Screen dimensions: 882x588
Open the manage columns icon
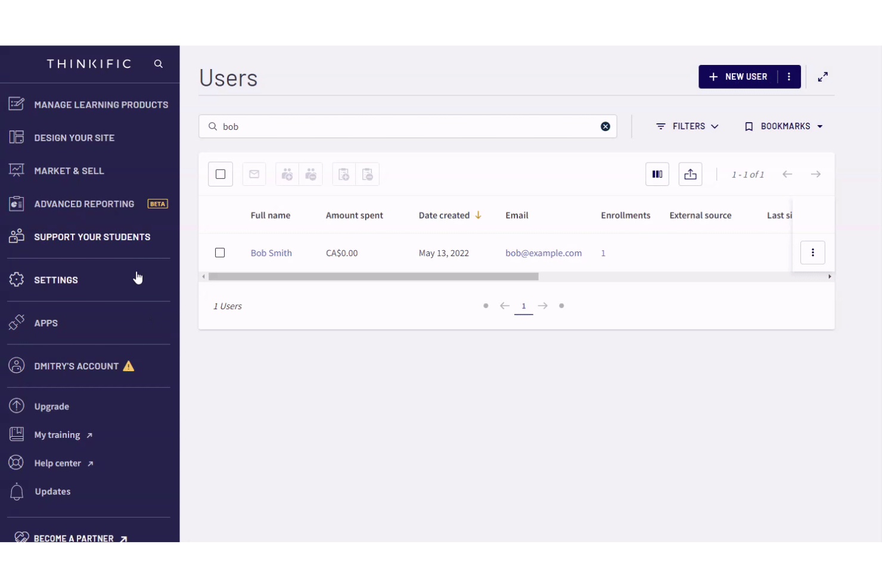click(657, 174)
